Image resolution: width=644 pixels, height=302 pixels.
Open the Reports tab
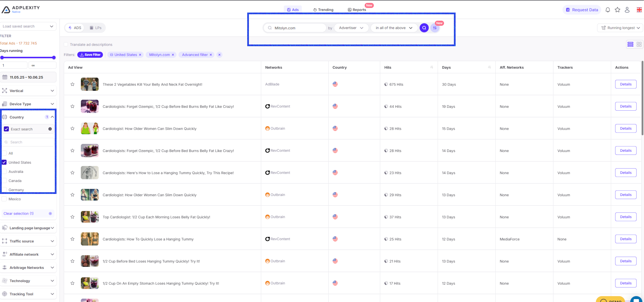pyautogui.click(x=357, y=10)
